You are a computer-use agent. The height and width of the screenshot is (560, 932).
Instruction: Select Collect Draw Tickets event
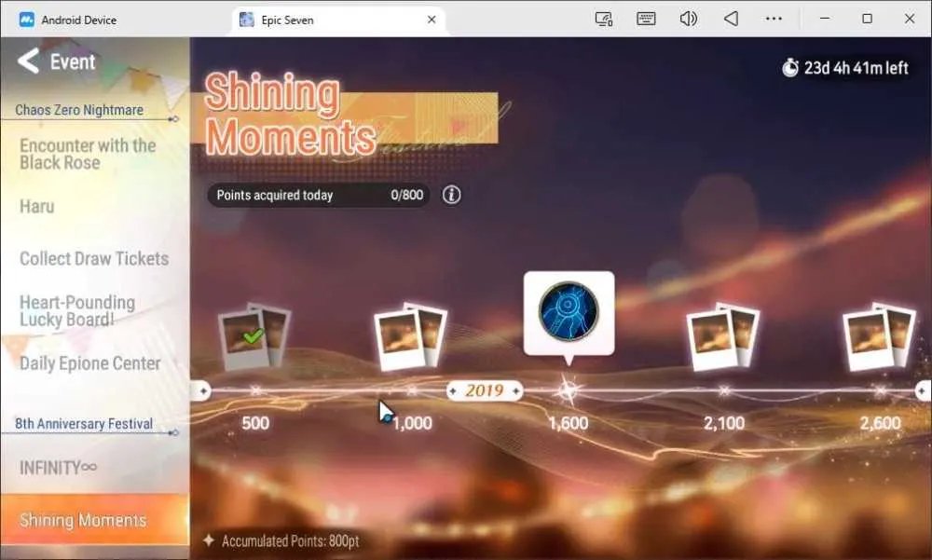point(94,259)
